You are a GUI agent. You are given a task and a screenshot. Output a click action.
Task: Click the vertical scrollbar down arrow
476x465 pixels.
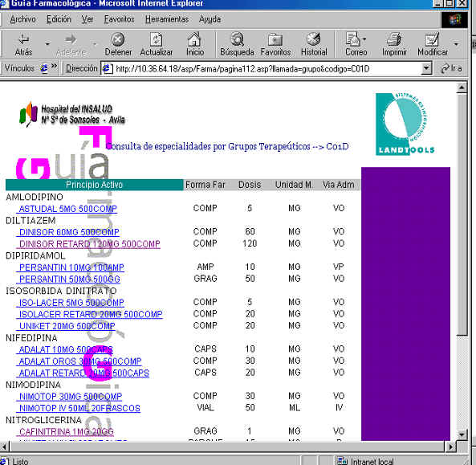462,434
